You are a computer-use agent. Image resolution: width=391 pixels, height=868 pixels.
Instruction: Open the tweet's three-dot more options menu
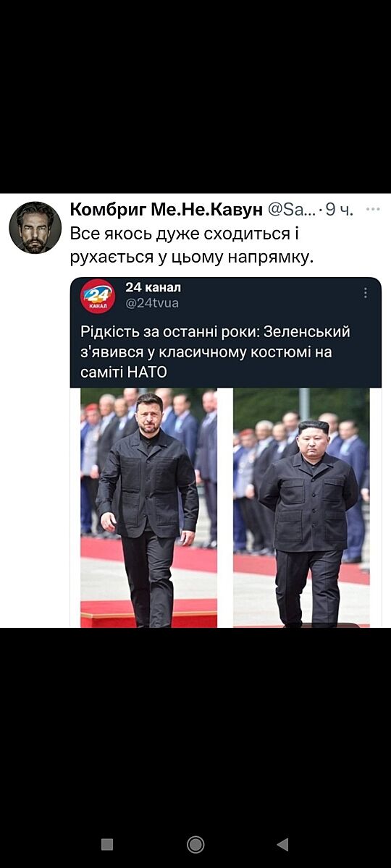click(373, 209)
